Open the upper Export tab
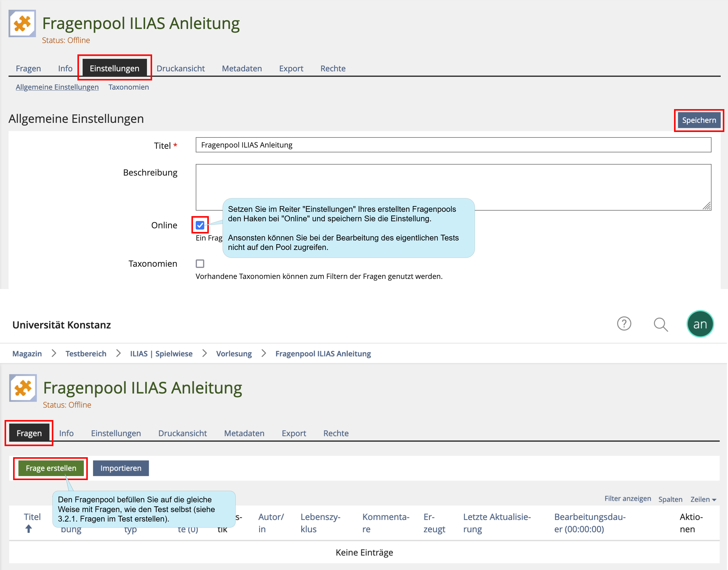The image size is (728, 570). 291,68
